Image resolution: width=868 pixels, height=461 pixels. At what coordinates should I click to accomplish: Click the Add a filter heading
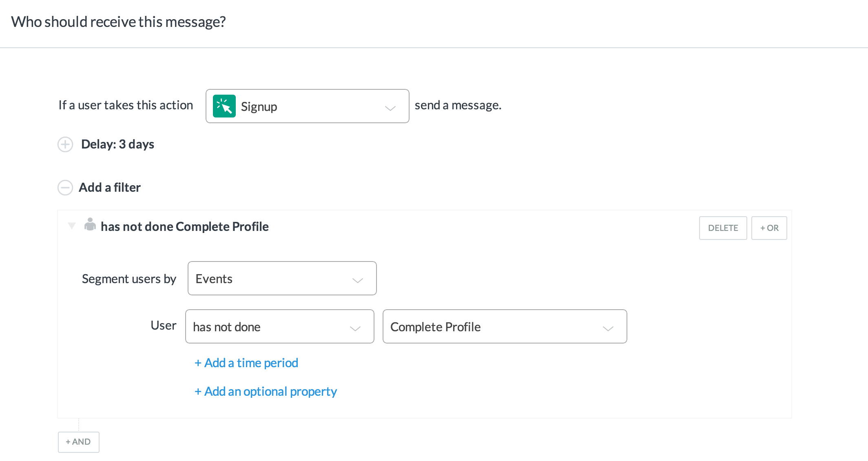point(109,188)
